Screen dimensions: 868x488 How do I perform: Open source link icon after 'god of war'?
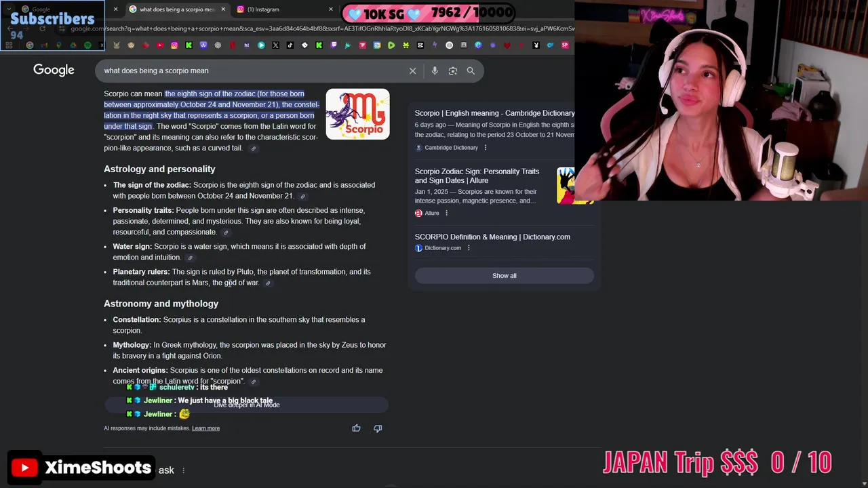pyautogui.click(x=268, y=283)
